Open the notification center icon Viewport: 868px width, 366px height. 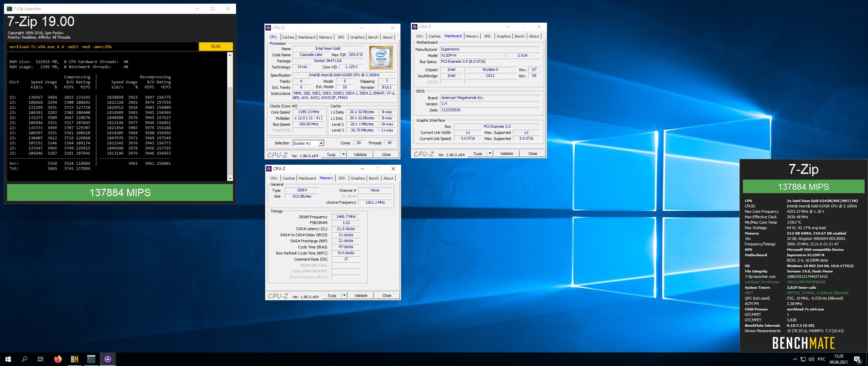coord(857,360)
